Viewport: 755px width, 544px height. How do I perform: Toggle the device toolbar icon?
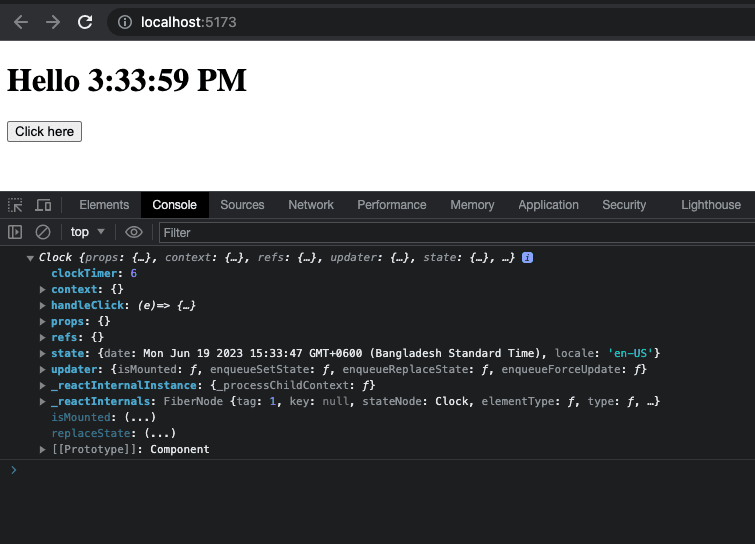click(x=43, y=205)
